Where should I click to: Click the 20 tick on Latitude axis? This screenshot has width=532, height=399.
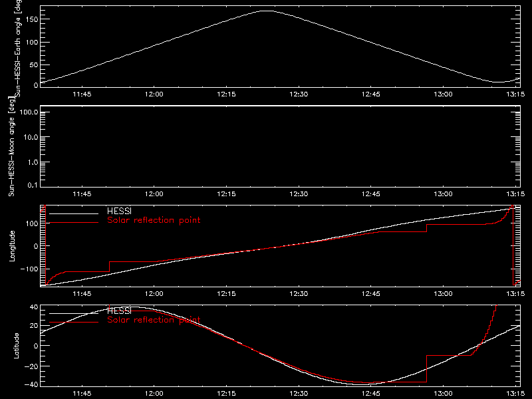point(34,326)
